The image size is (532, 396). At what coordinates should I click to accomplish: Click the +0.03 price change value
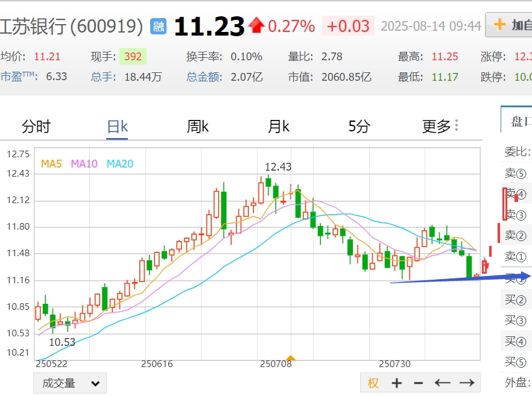(348, 26)
